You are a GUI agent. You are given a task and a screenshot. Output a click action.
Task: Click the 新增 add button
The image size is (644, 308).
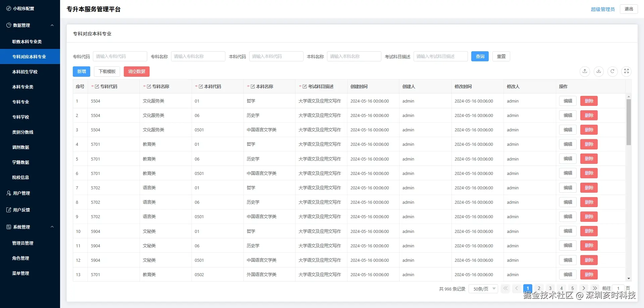click(x=82, y=71)
